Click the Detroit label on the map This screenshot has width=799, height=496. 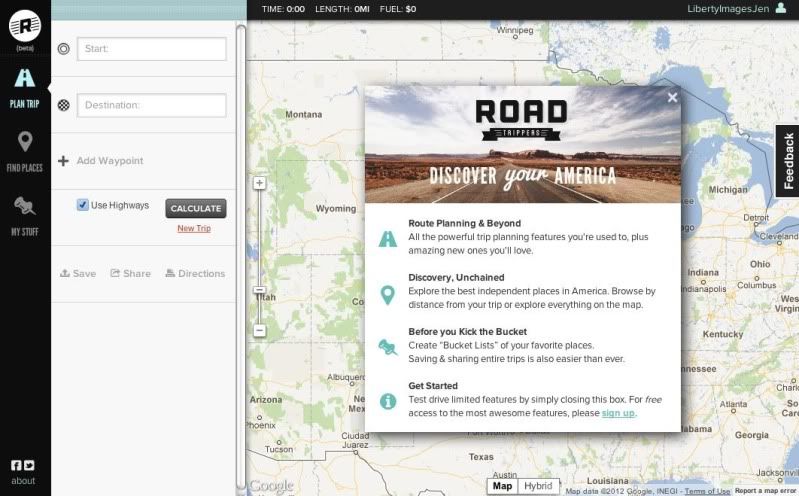tap(756, 218)
